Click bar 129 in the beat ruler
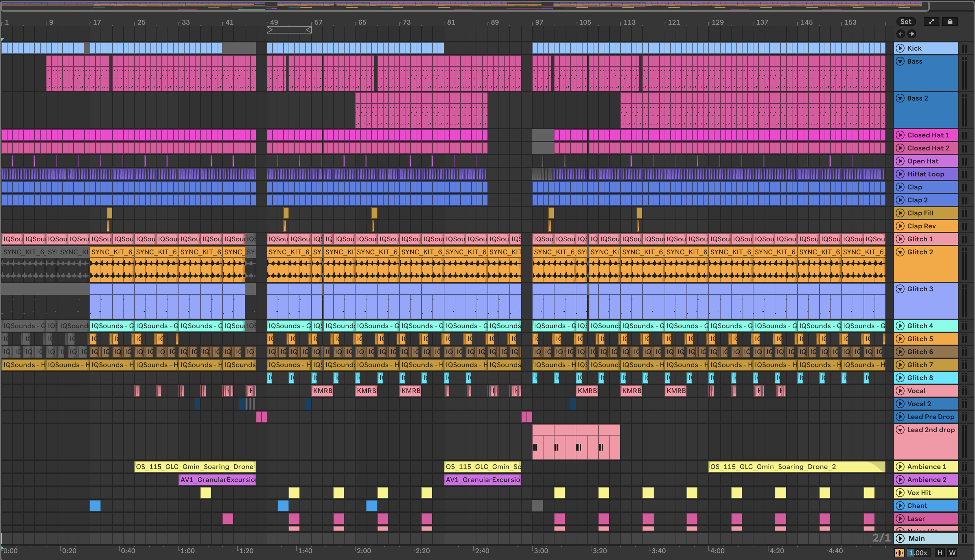This screenshot has width=975, height=560. point(717,22)
